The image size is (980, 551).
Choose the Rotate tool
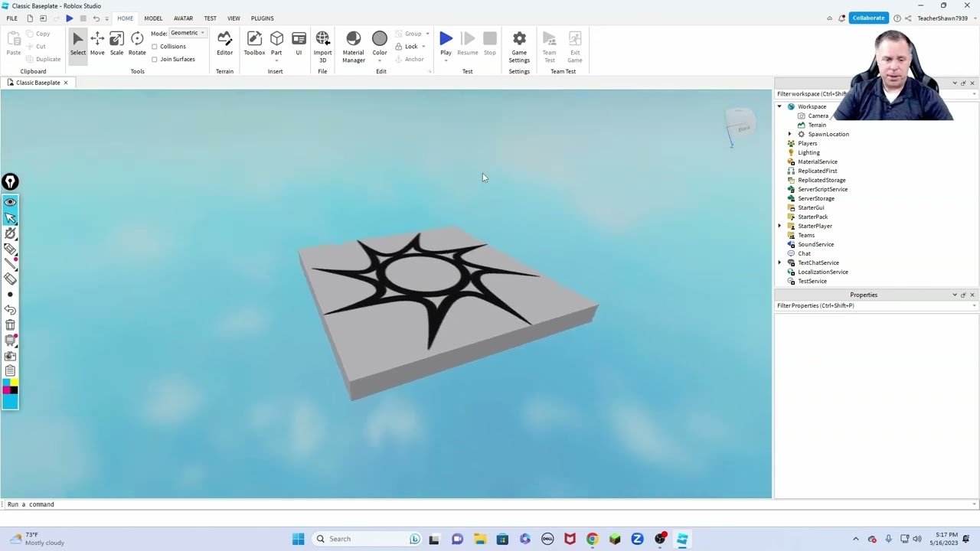pos(137,44)
